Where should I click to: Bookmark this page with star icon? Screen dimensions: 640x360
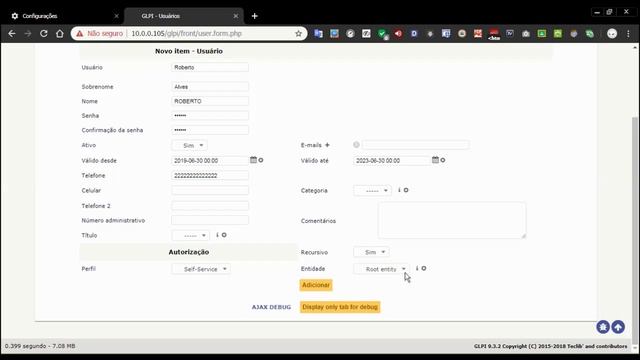298,33
